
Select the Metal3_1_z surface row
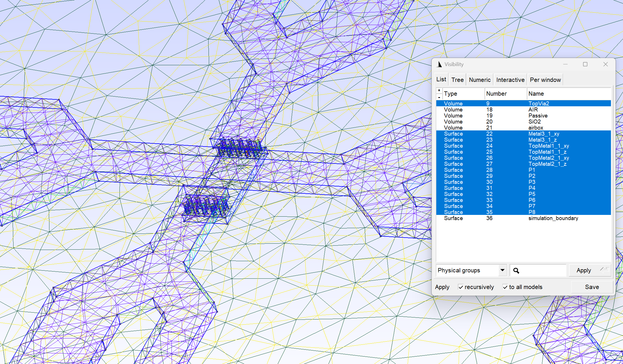(523, 140)
